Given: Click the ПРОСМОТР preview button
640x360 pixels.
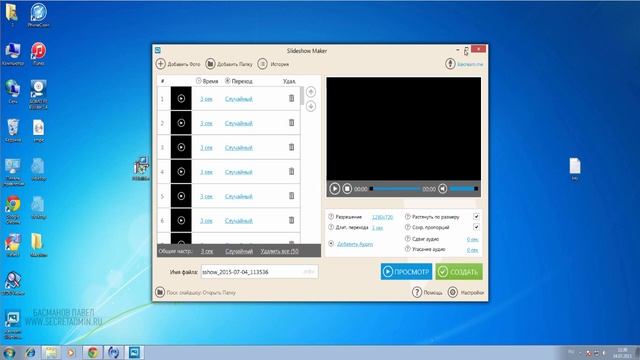Looking at the screenshot, I should (406, 271).
